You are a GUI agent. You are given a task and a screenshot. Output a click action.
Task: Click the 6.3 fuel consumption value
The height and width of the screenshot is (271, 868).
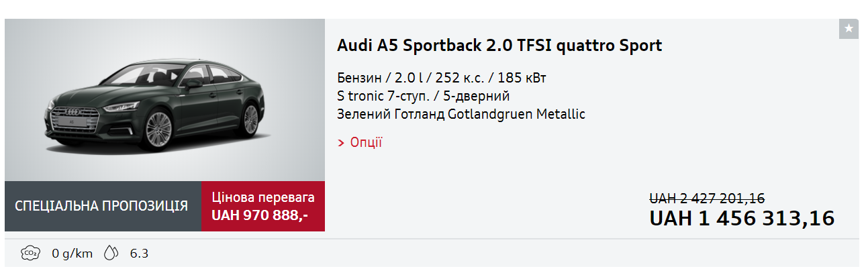139,254
